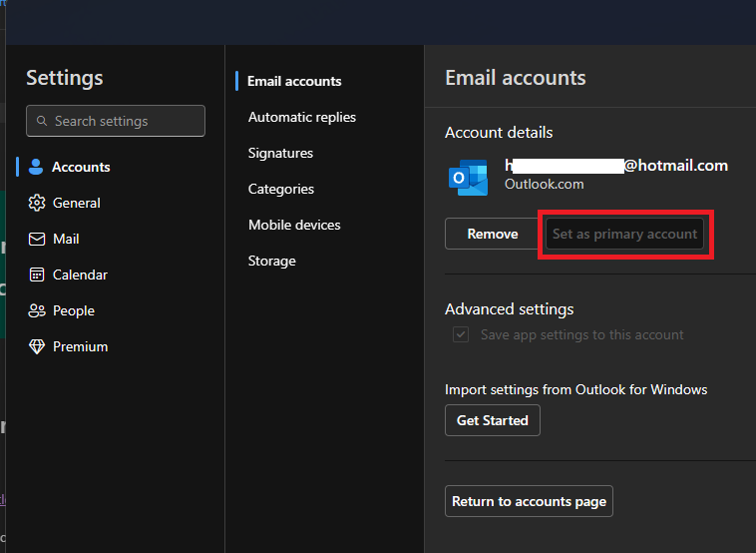The width and height of the screenshot is (756, 553).
Task: Click the Get Started button
Action: click(493, 420)
